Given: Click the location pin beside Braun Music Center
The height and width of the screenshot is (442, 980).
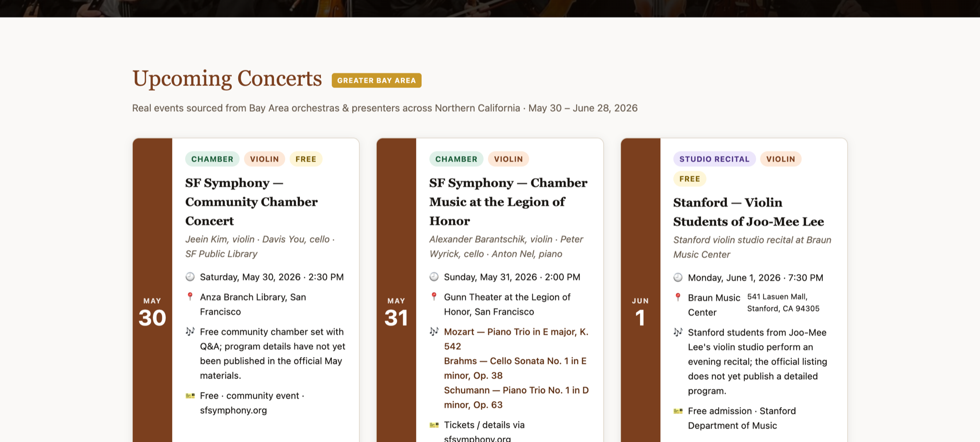Looking at the screenshot, I should click(678, 297).
